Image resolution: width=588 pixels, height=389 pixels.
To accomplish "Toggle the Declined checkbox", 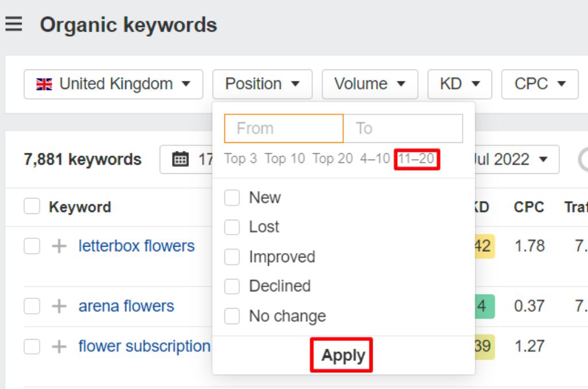I will [232, 286].
